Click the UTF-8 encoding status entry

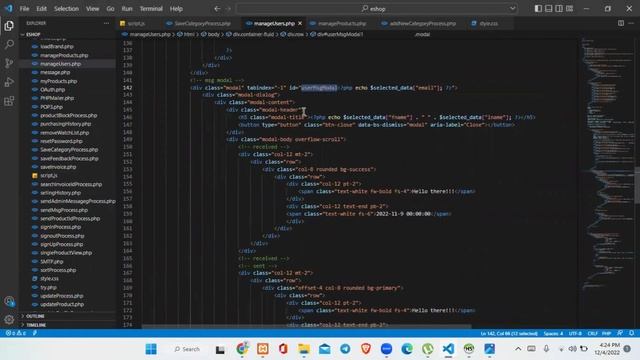point(575,333)
